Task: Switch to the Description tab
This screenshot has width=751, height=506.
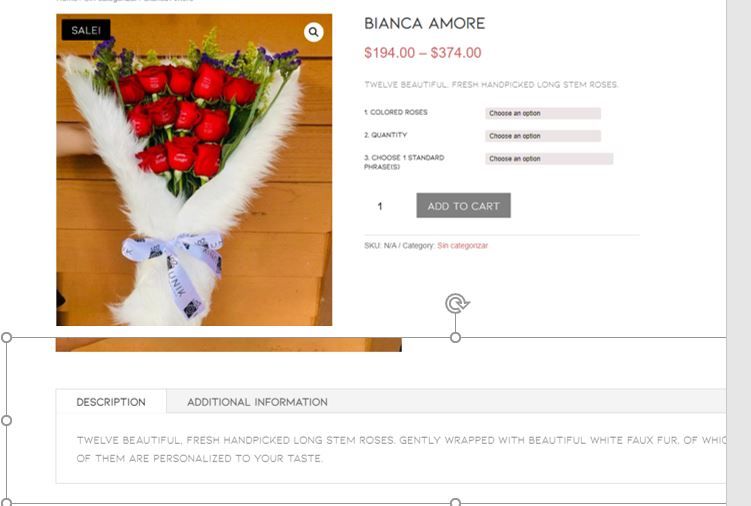Action: coord(111,402)
